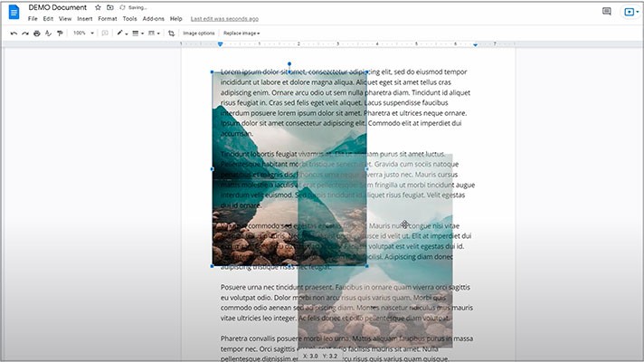
Task: Open the Replace image dropdown
Action: (241, 33)
